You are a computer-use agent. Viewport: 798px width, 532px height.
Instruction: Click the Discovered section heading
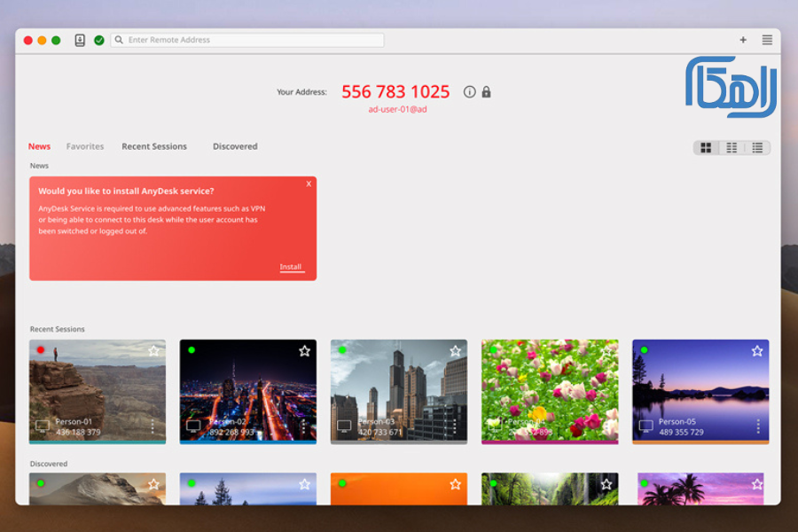pos(49,464)
